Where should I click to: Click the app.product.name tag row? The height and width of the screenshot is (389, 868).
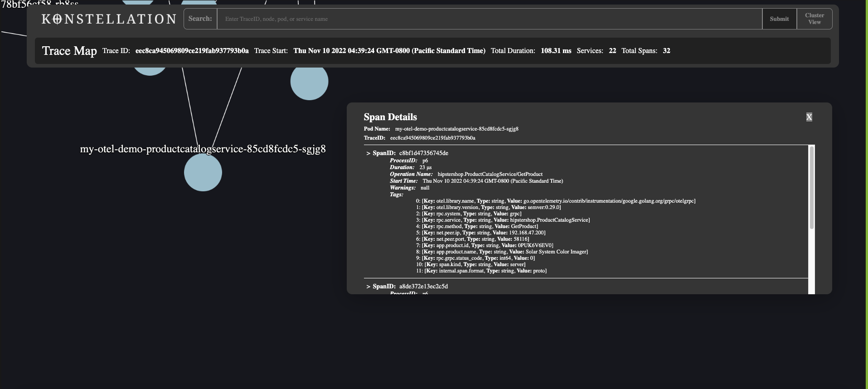502,252
